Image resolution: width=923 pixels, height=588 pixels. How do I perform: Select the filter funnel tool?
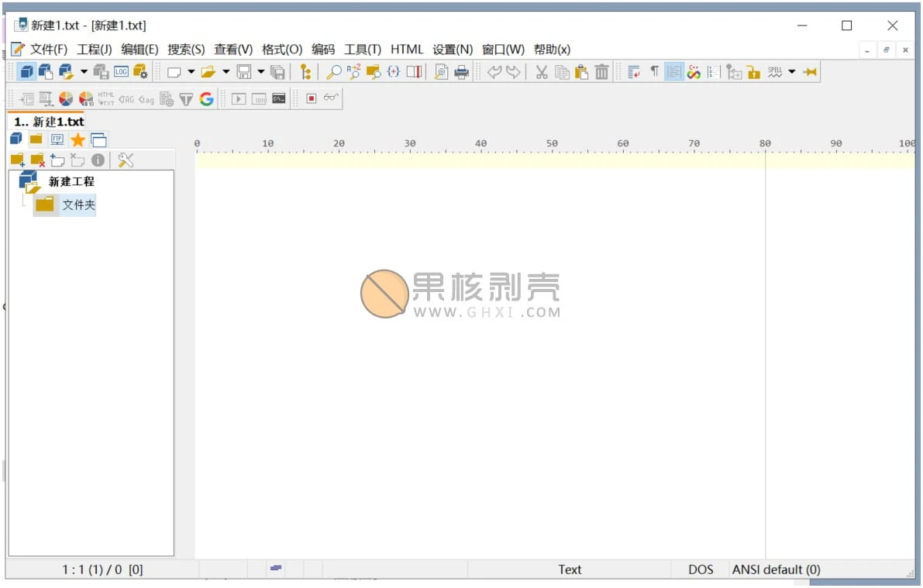point(185,98)
